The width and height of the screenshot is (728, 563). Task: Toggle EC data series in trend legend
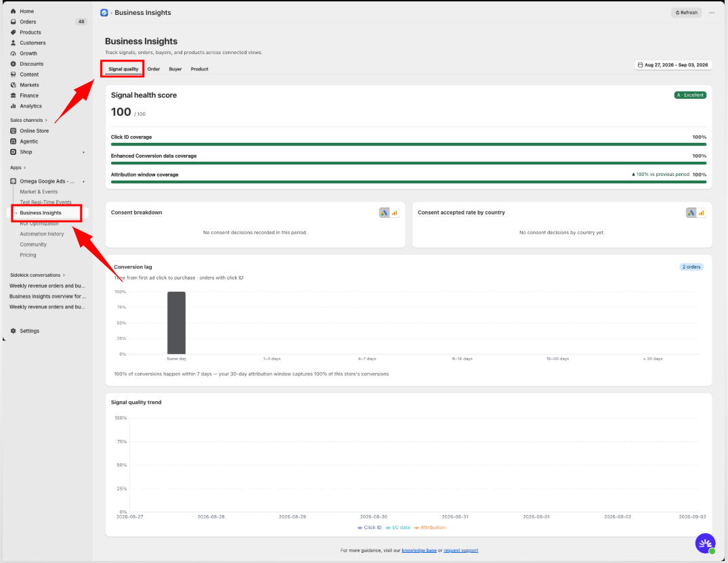[398, 527]
